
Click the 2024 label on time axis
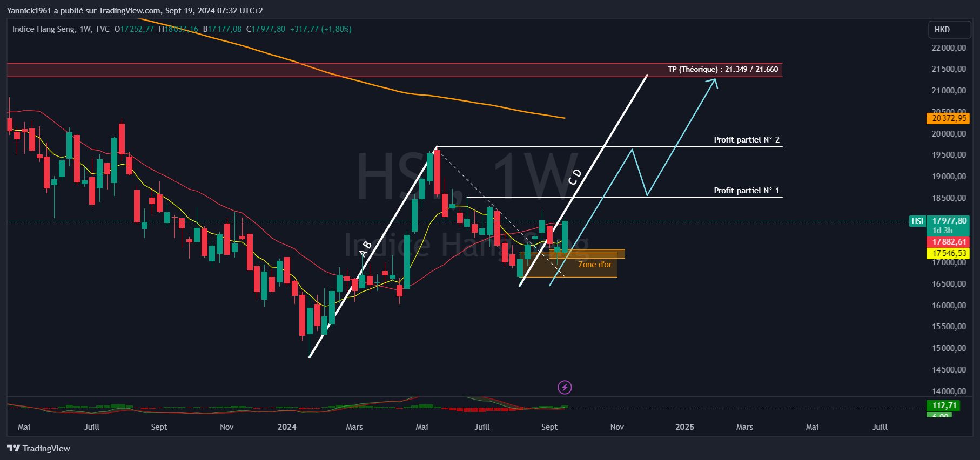click(287, 427)
